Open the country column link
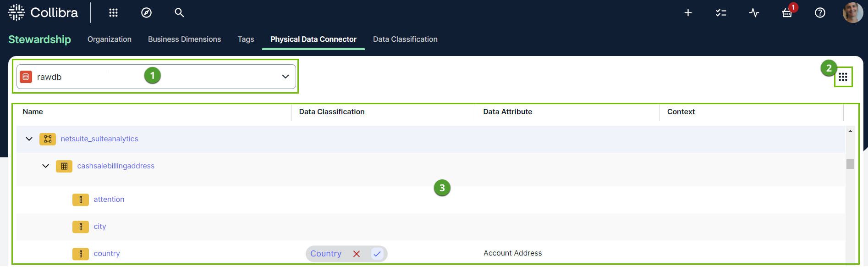868x267 pixels. 107,254
